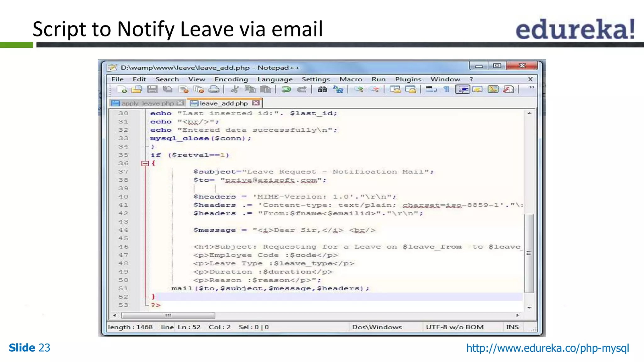Open the View menu
This screenshot has height=362, width=644.
tap(197, 79)
